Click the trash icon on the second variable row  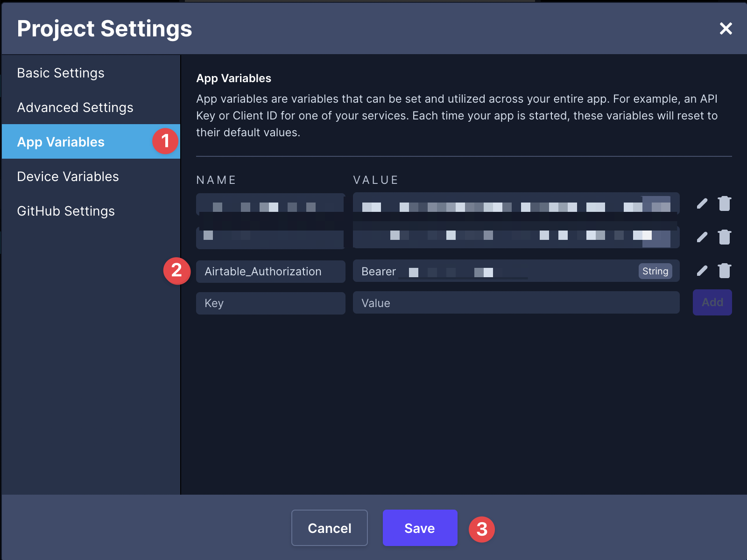725,237
